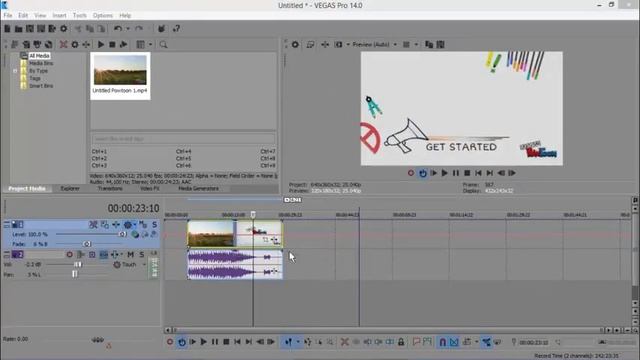The image size is (640, 360).
Task: Create a new project from the toolbar
Action: [7, 29]
